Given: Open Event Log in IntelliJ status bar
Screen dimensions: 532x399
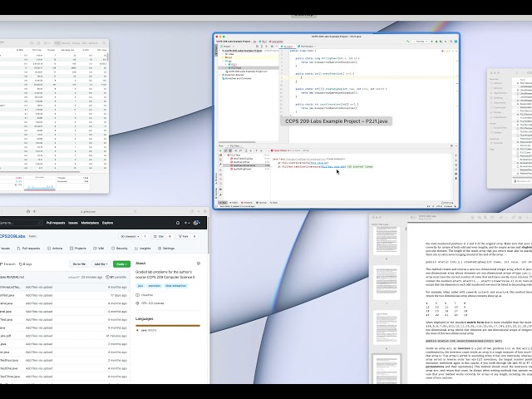Looking at the screenshot, I should coord(447,203).
